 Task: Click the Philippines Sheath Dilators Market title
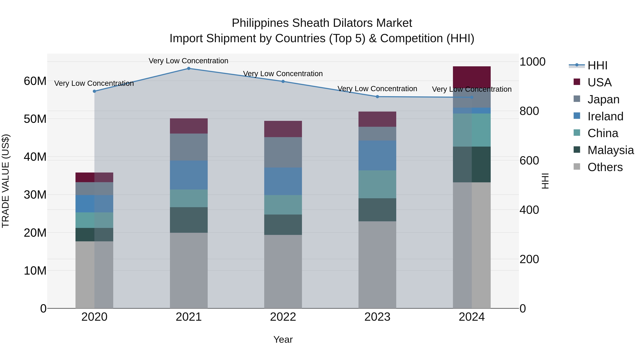click(322, 23)
